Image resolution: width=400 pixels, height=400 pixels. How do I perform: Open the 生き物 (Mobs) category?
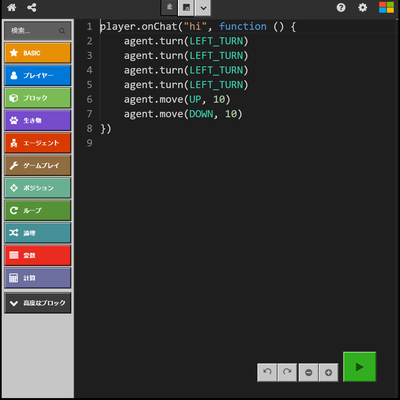tap(38, 120)
